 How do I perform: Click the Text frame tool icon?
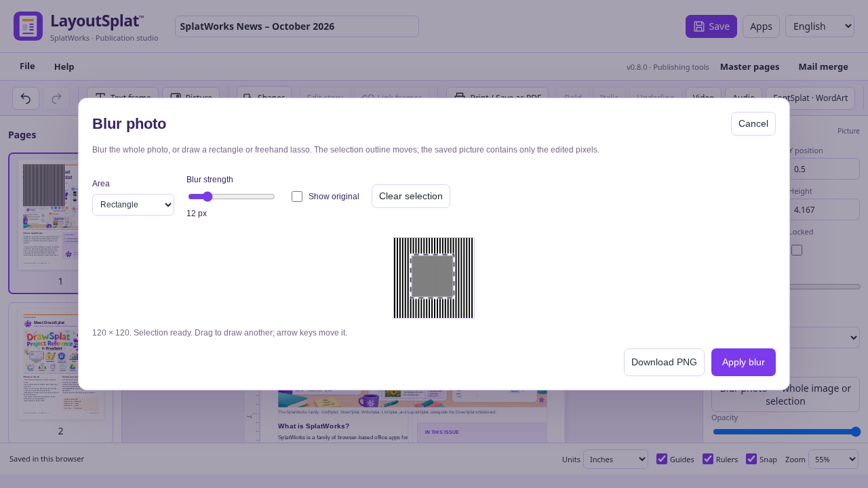click(100, 98)
